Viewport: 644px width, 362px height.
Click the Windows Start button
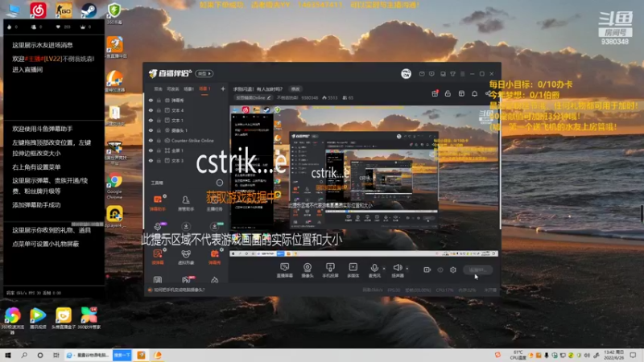pos(8,355)
